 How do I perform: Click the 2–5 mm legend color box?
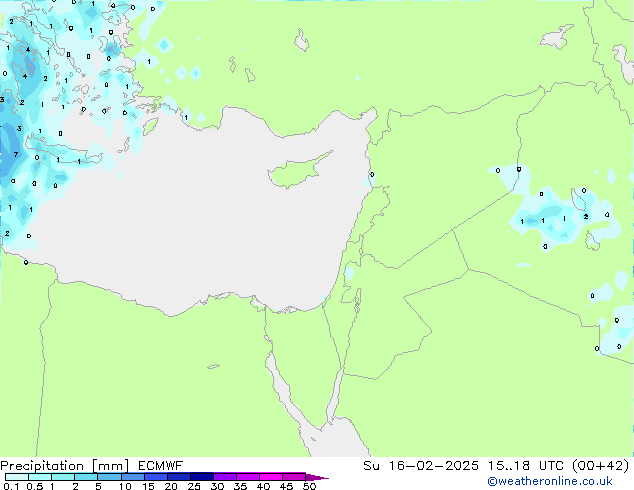86,477
